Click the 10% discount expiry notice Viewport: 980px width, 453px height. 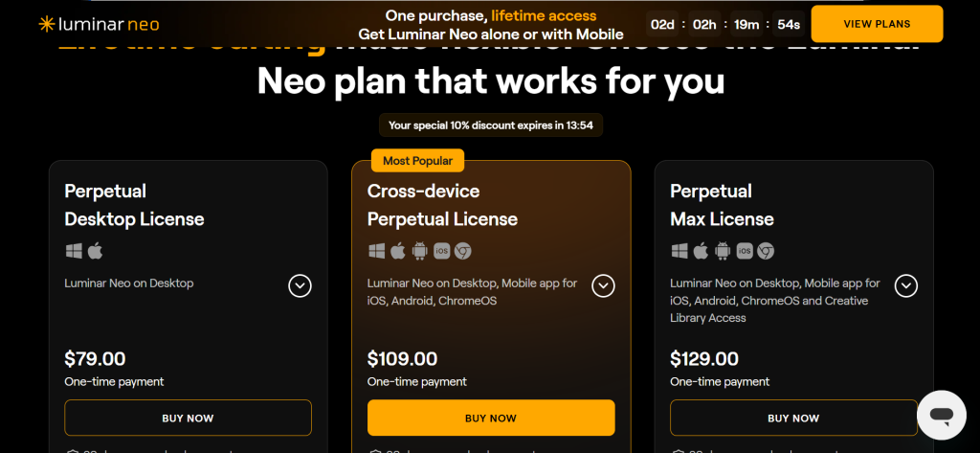pos(491,125)
